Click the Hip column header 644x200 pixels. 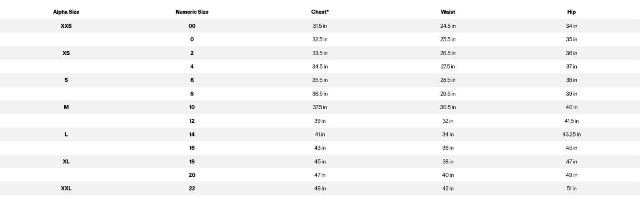571,12
